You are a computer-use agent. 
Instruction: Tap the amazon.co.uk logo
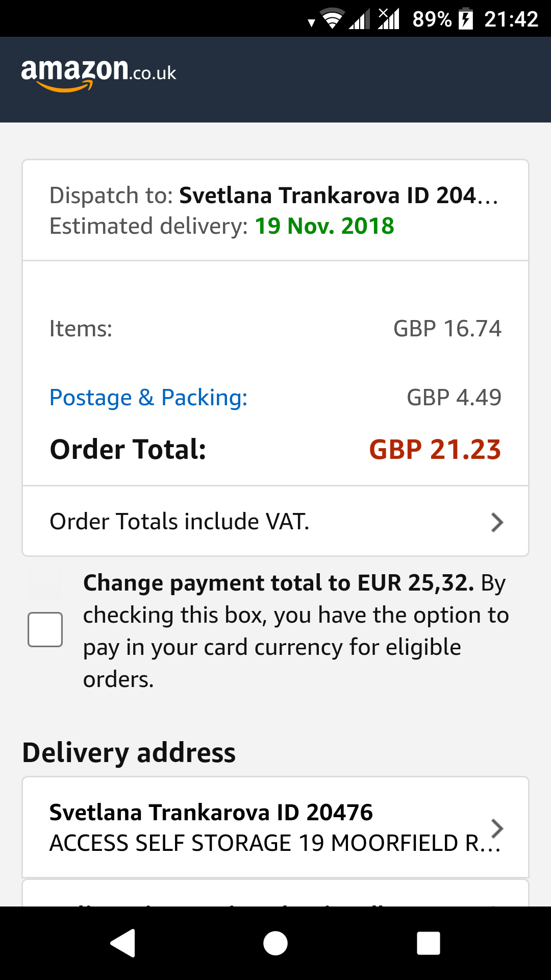coord(98,73)
